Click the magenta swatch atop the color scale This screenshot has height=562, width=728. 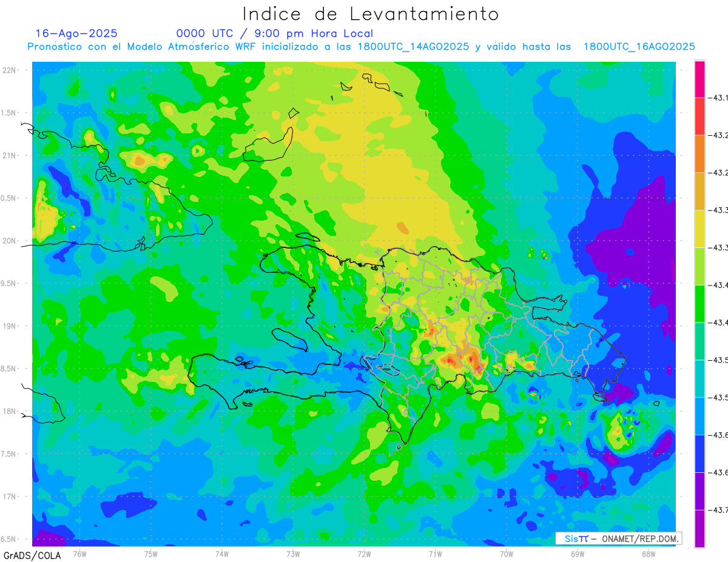tap(699, 79)
